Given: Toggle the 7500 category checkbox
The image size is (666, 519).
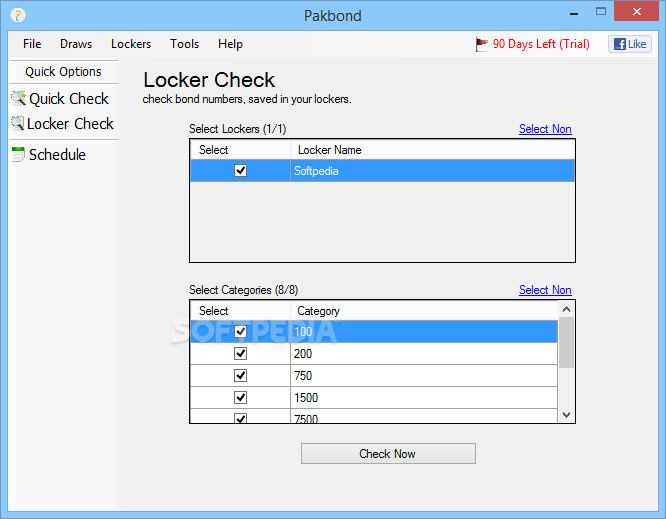Looking at the screenshot, I should click(240, 418).
